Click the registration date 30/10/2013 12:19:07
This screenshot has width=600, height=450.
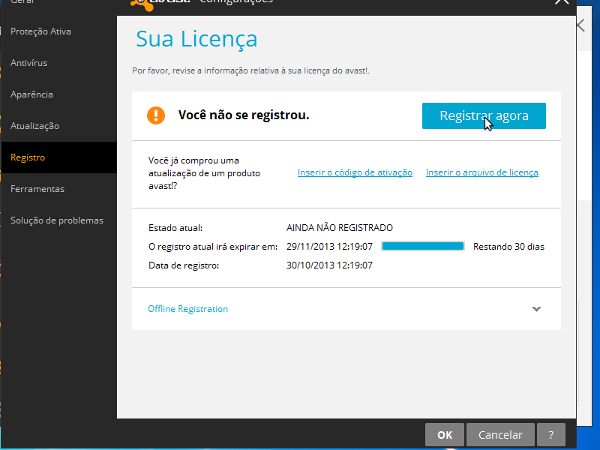click(x=329, y=266)
